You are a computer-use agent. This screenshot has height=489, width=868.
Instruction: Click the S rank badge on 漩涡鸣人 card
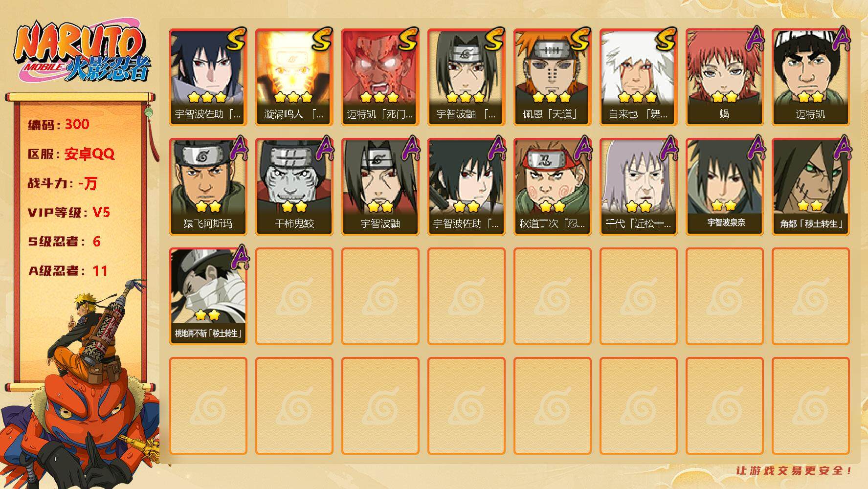(x=321, y=40)
